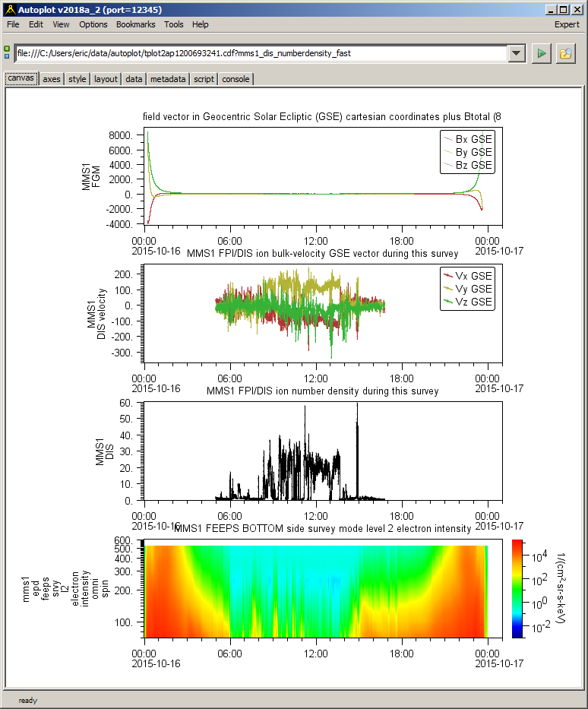The height and width of the screenshot is (709, 588).
Task: Open the Options menu
Action: 93,24
